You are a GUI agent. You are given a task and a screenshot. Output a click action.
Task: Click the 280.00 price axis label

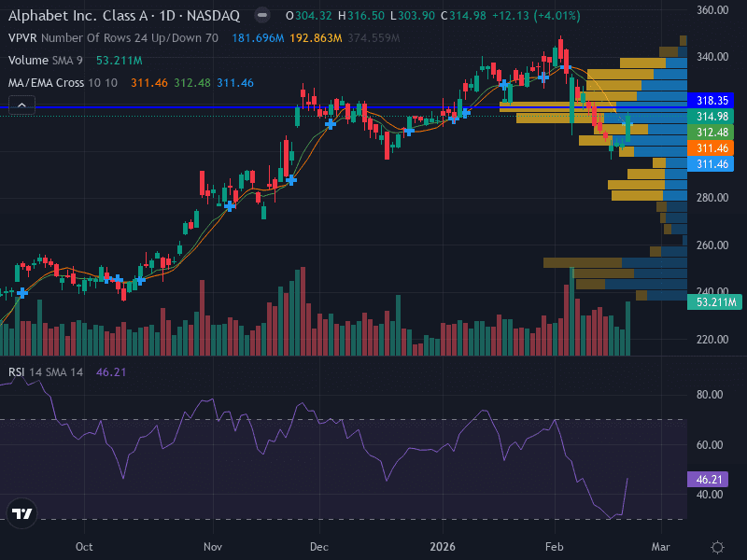712,198
